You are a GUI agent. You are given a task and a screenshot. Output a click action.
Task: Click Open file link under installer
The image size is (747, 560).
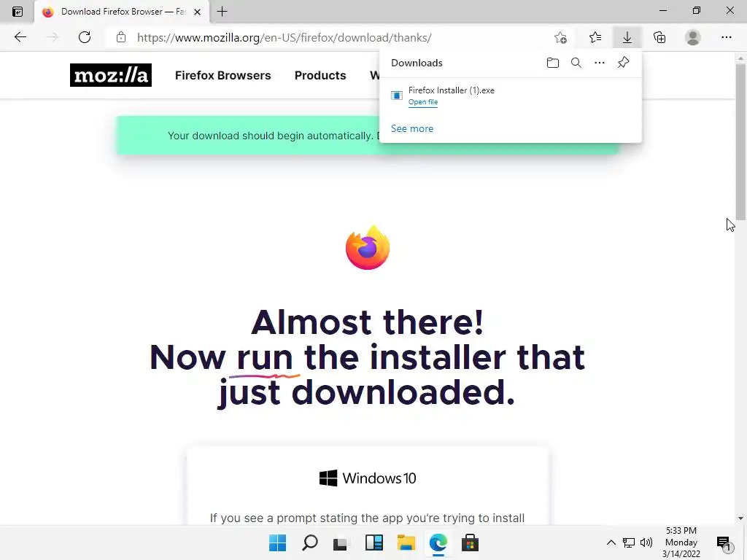(x=422, y=102)
